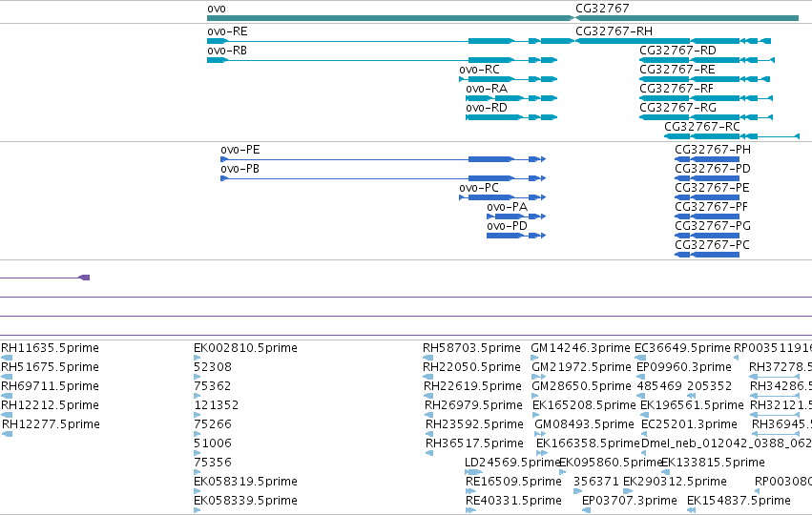Select feature labeled 75362
812x515 pixels.
click(213, 386)
